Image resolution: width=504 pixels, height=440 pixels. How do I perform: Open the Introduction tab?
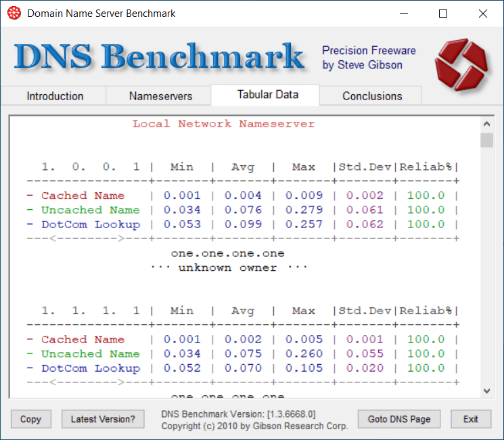(x=55, y=96)
